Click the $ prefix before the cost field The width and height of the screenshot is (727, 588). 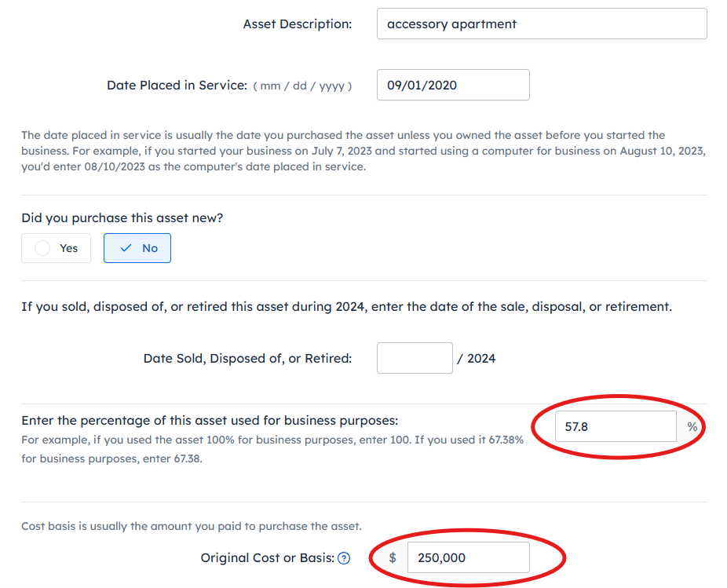(x=393, y=558)
